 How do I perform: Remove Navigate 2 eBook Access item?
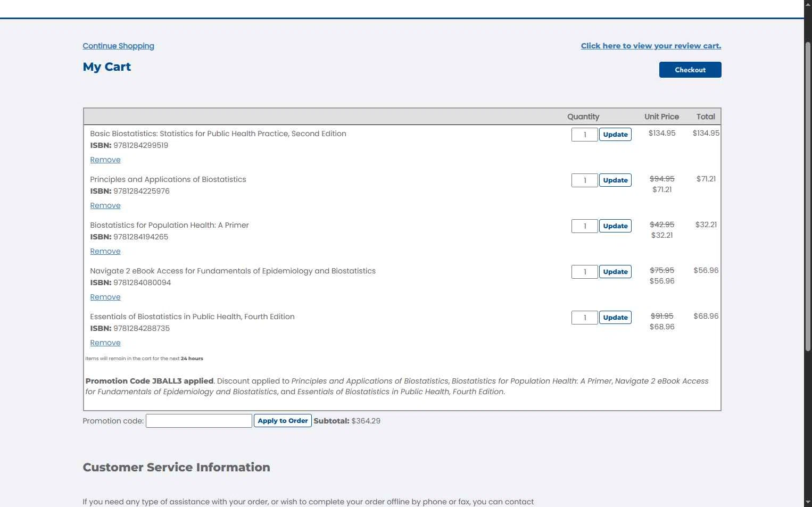tap(105, 297)
